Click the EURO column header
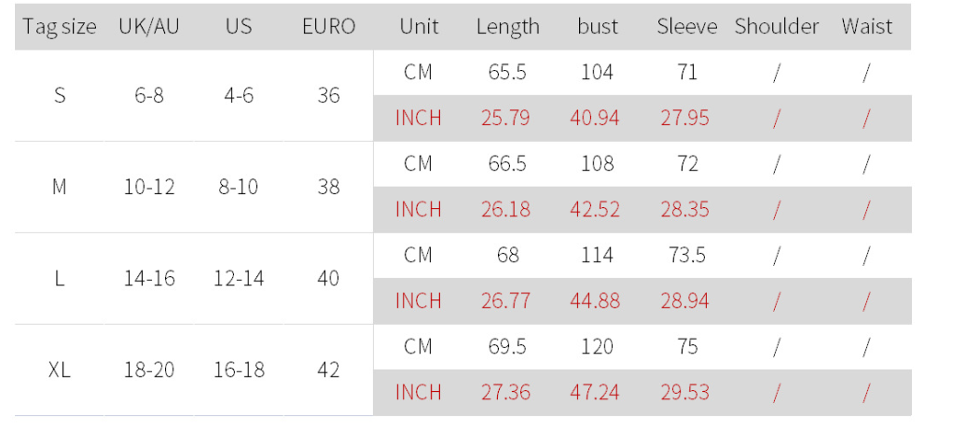The width and height of the screenshot is (980, 432). coord(328,26)
